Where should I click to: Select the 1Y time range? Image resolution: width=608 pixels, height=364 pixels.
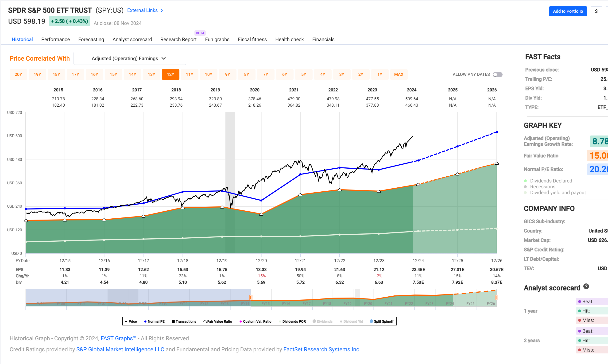point(380,75)
